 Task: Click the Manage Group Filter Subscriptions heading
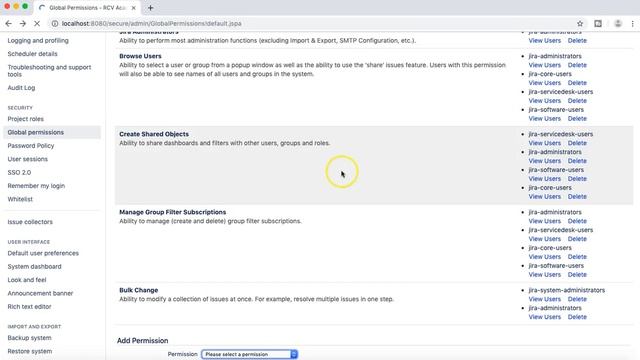172,212
